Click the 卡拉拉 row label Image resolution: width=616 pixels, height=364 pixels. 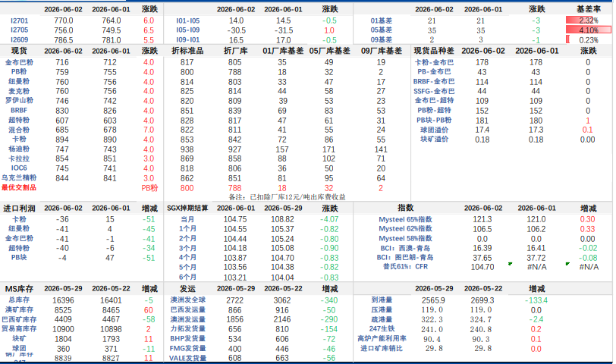coord(19,158)
